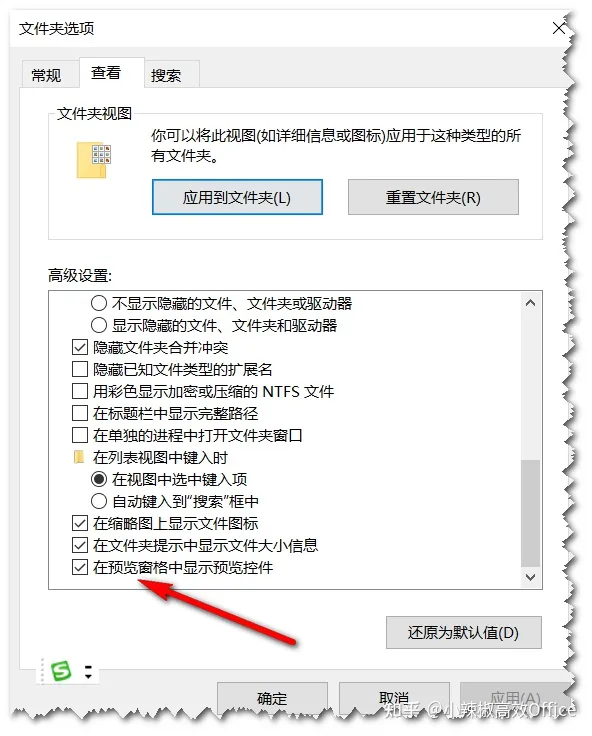This screenshot has height=736, width=592.
Task: Click the advanced settings scrollbar thumb
Action: (530, 514)
